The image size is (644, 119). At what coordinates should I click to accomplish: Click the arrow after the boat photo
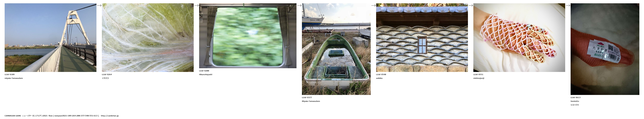click(x=373, y=6)
